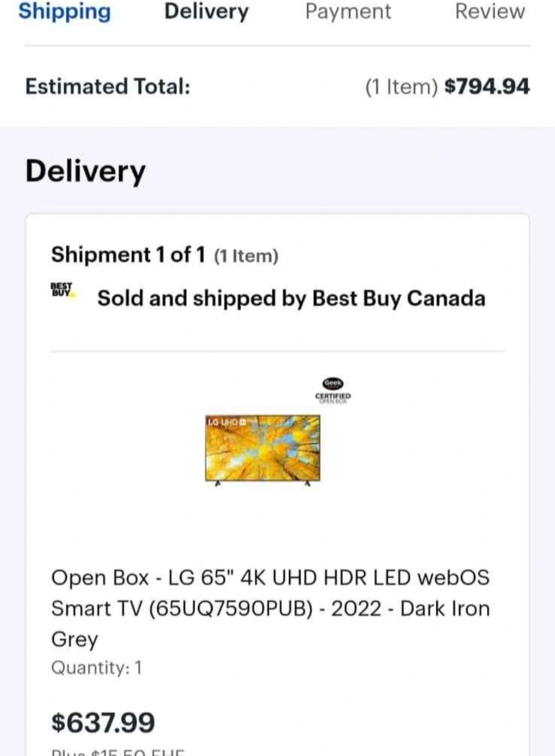Image resolution: width=555 pixels, height=756 pixels.
Task: Click Sold and shipped by Best Buy Canada
Action: click(x=291, y=299)
